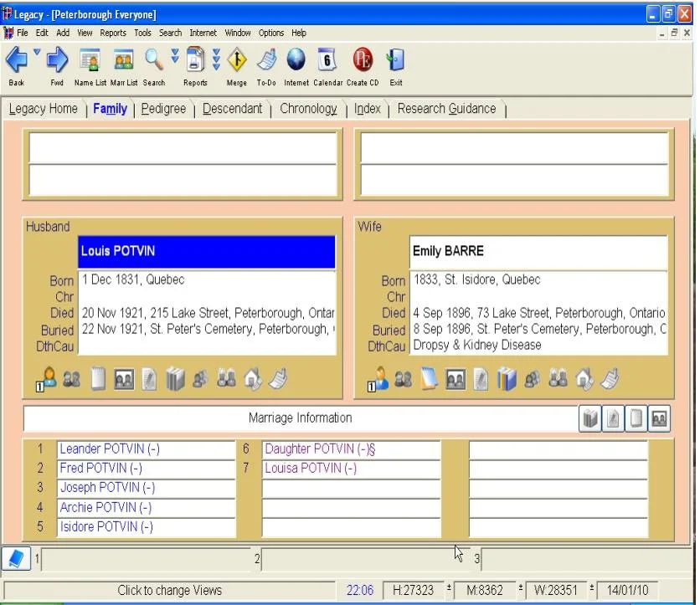
Task: Select child Joseph POTVIN
Action: 146,488
